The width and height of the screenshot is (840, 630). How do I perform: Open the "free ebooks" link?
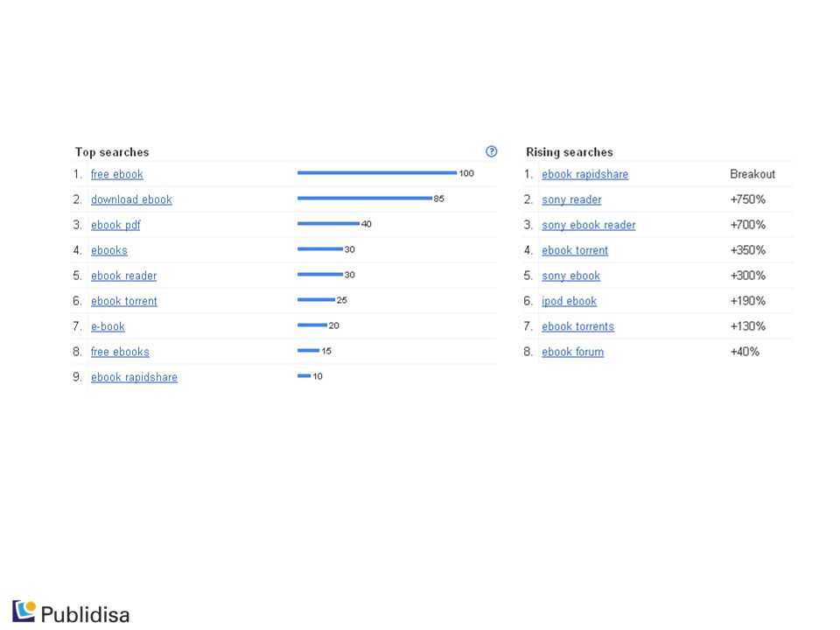(x=120, y=352)
